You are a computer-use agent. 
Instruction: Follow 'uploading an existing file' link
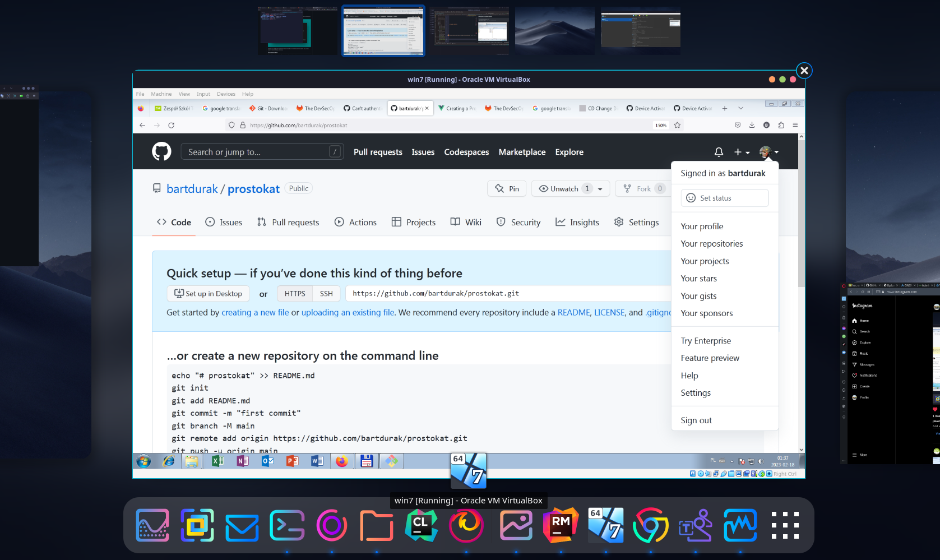pos(348,313)
